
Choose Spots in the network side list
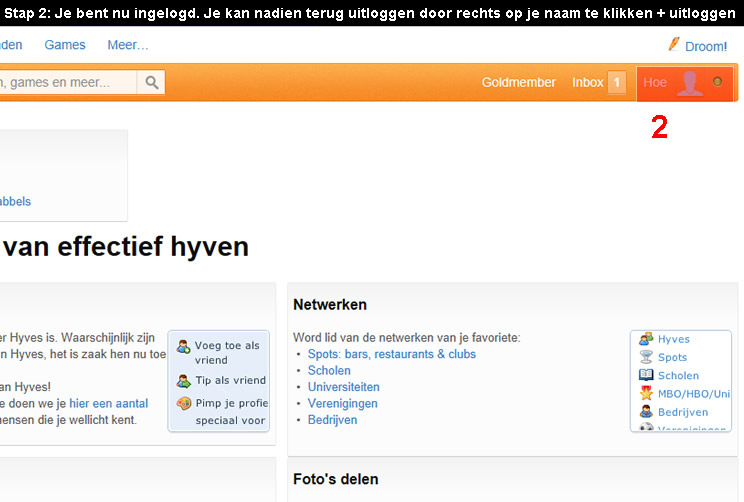coord(672,357)
